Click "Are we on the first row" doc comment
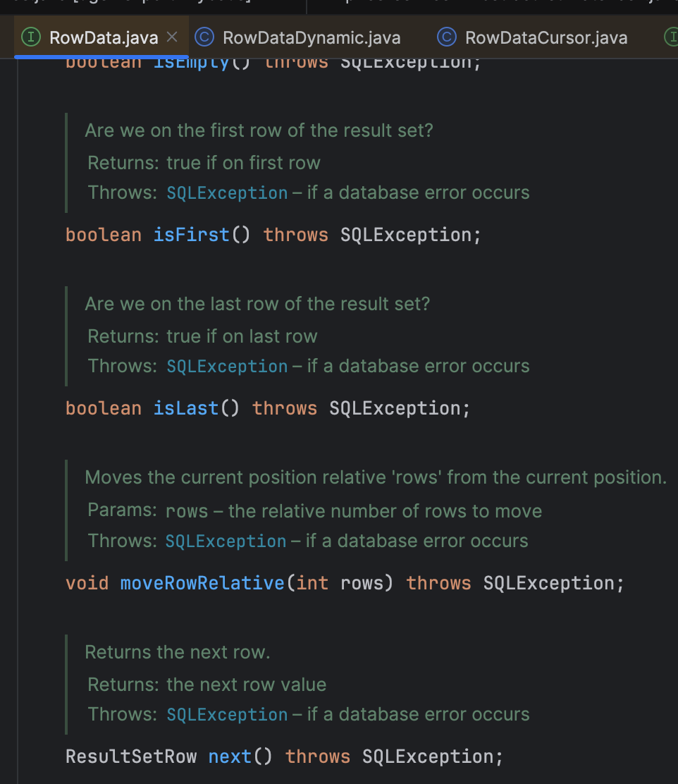 click(259, 130)
